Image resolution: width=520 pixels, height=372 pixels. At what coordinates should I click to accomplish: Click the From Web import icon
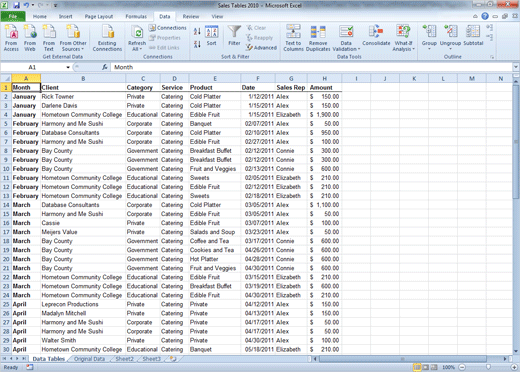[30, 38]
